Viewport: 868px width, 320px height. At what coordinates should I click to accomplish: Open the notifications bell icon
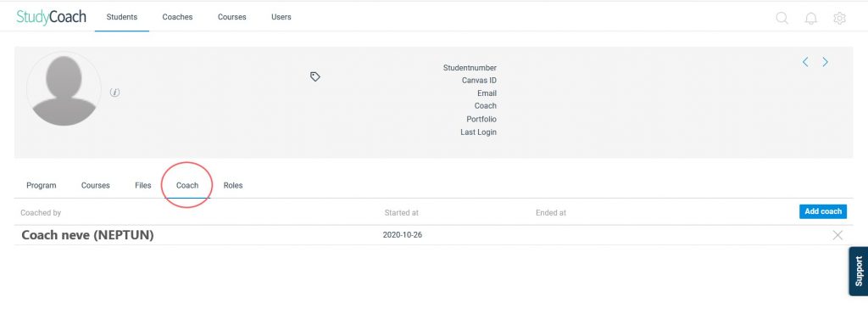(x=811, y=19)
